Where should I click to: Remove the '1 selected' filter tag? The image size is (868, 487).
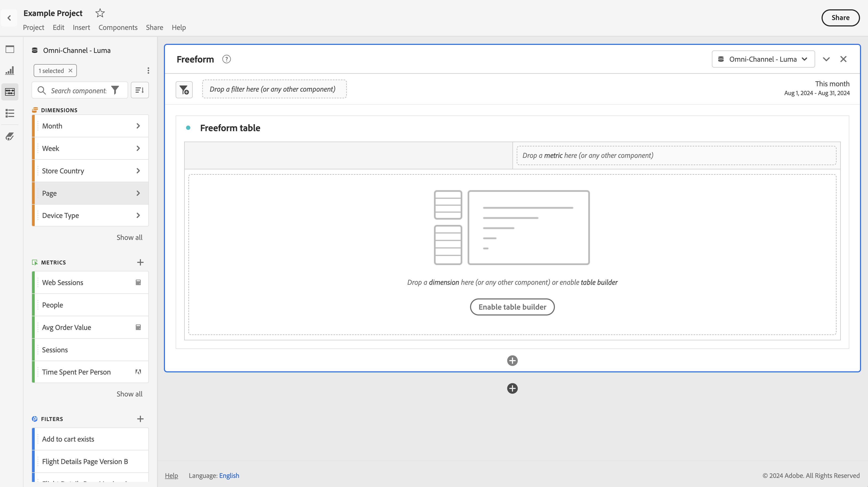coord(70,71)
